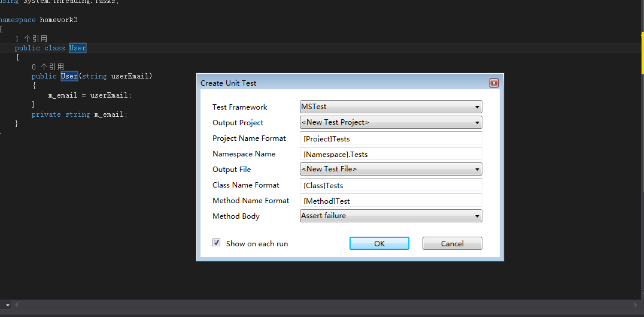This screenshot has height=317, width=644.
Task: Click the Method Name Format input field
Action: [391, 201]
